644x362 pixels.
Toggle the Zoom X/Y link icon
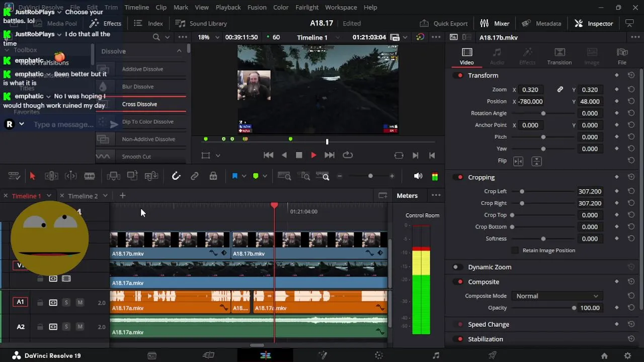point(560,89)
